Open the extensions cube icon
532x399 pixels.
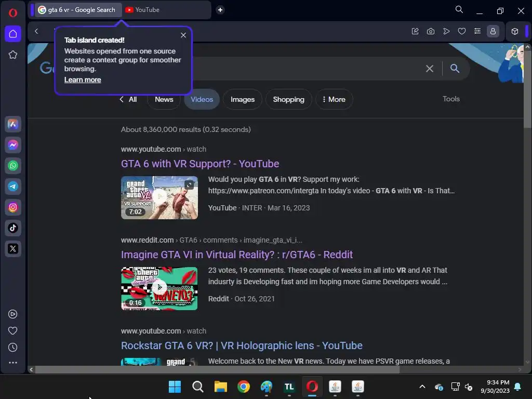pyautogui.click(x=515, y=32)
